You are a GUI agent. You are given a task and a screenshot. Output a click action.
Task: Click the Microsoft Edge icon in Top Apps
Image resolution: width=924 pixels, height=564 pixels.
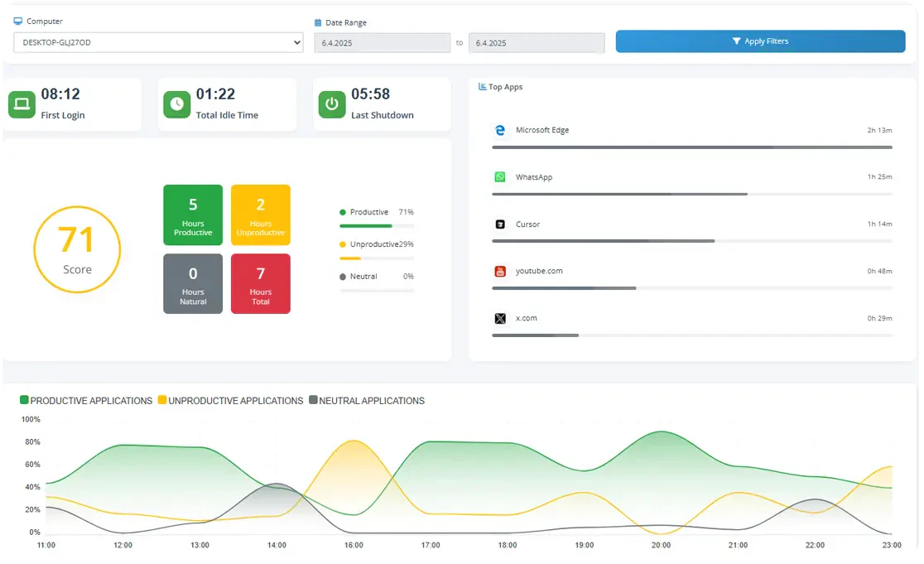pyautogui.click(x=499, y=130)
